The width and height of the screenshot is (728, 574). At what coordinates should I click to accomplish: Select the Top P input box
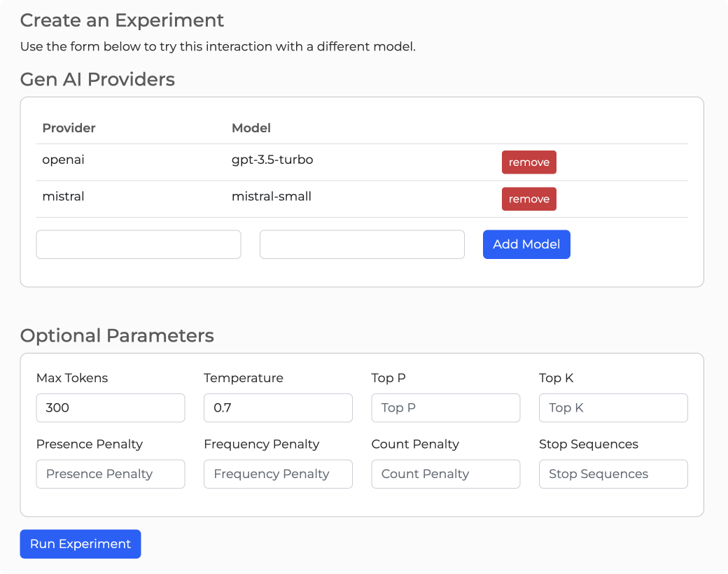(x=445, y=407)
